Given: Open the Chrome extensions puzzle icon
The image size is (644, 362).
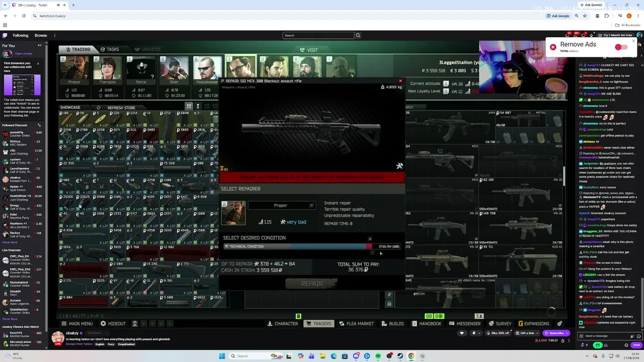Looking at the screenshot, I should tap(606, 16).
